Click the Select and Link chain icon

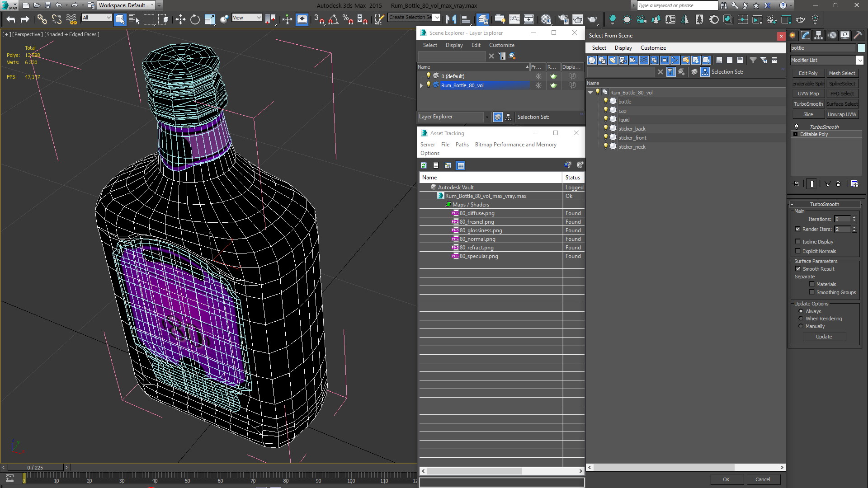(x=42, y=19)
